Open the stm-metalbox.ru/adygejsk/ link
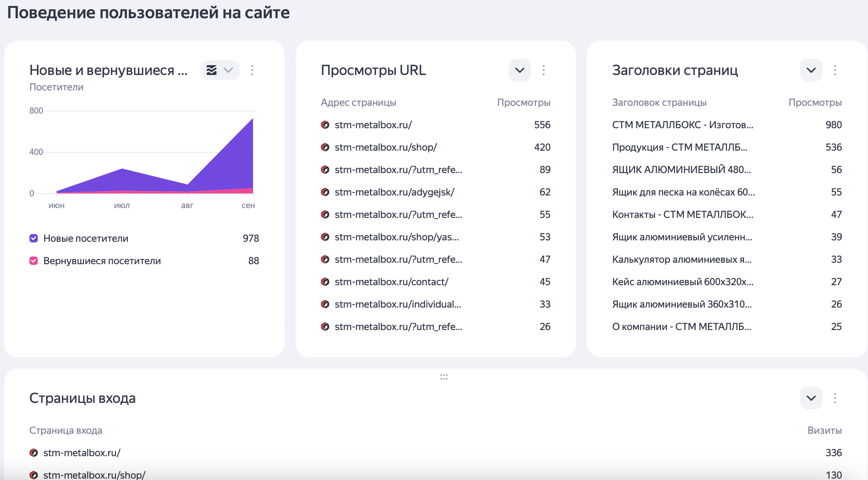The width and height of the screenshot is (868, 480). click(394, 192)
